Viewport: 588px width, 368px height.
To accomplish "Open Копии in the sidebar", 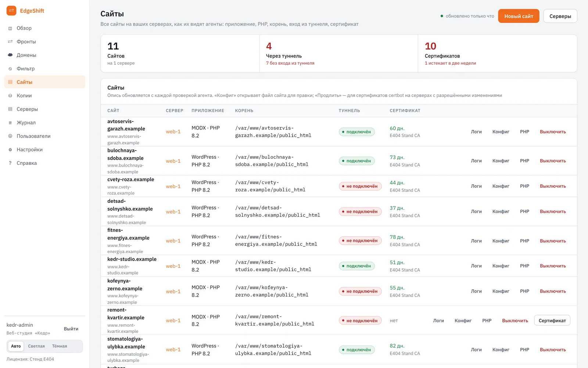I will pos(44,96).
